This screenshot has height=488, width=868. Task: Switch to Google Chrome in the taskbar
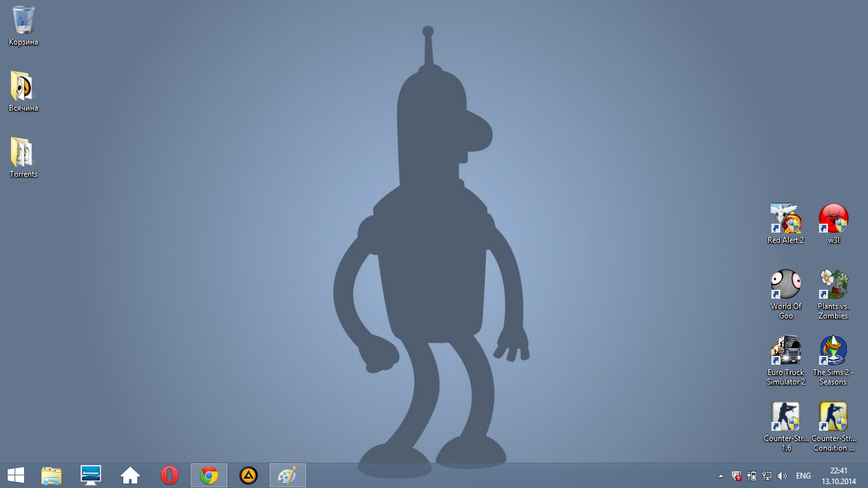[x=209, y=475]
